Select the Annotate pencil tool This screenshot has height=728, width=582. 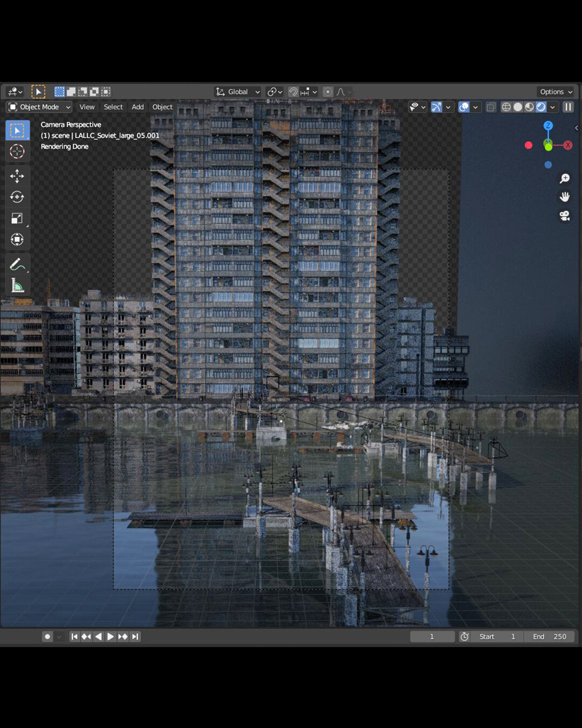coord(17,264)
